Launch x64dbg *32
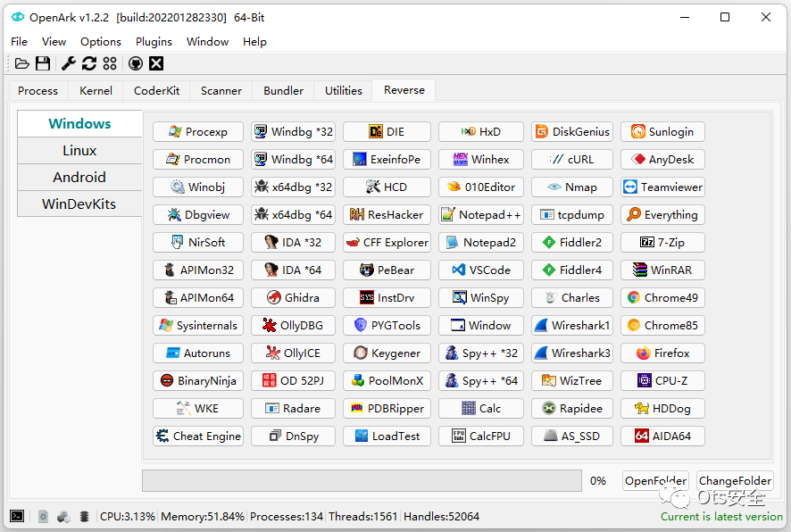 [293, 187]
